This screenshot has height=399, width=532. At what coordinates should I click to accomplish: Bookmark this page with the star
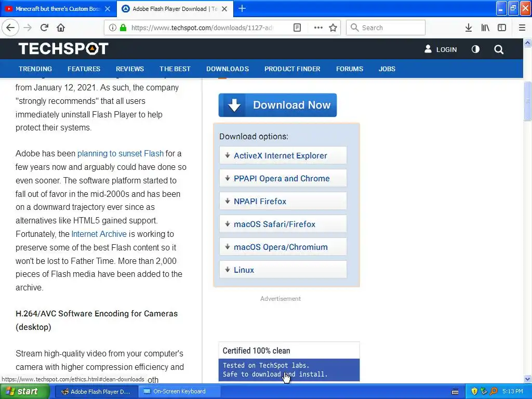(x=333, y=28)
